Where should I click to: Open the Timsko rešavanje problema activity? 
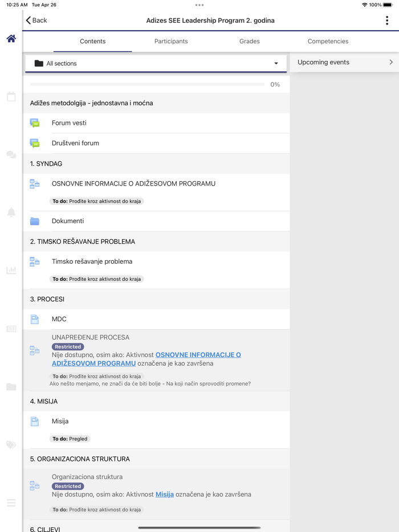point(156,271)
